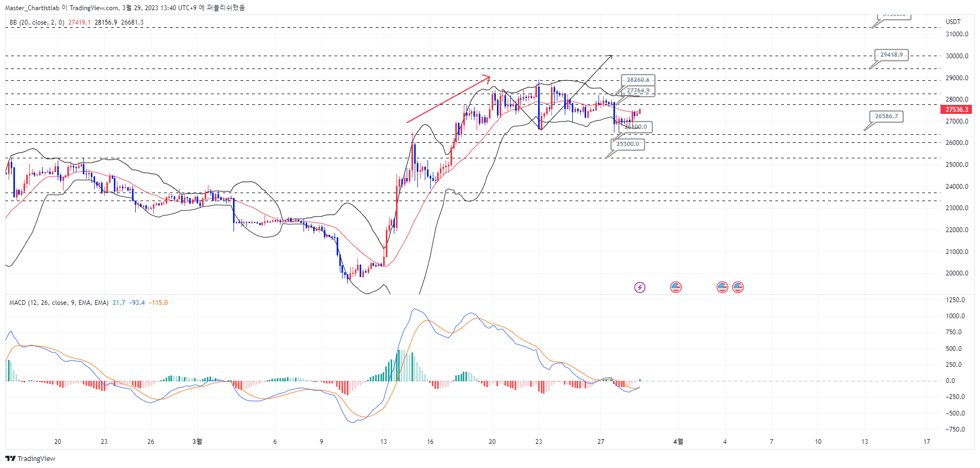This screenshot has height=468, width=980.
Task: Click the MACD (12, 26, close, 9, EMA, EMA) legend
Action: 59,303
